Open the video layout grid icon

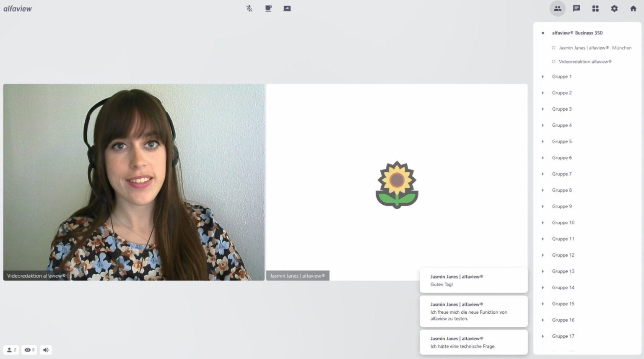click(x=595, y=8)
